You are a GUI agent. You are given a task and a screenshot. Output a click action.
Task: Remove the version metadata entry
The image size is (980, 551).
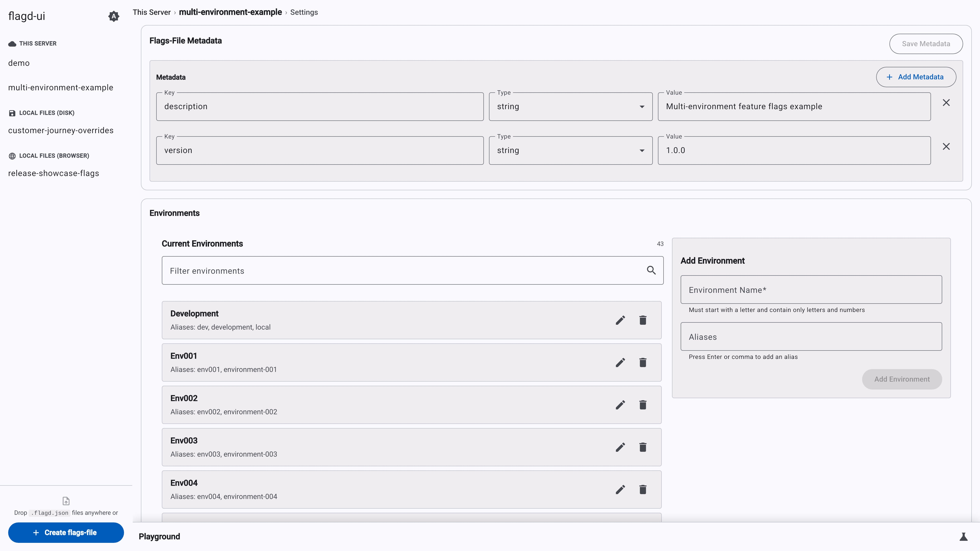click(947, 146)
